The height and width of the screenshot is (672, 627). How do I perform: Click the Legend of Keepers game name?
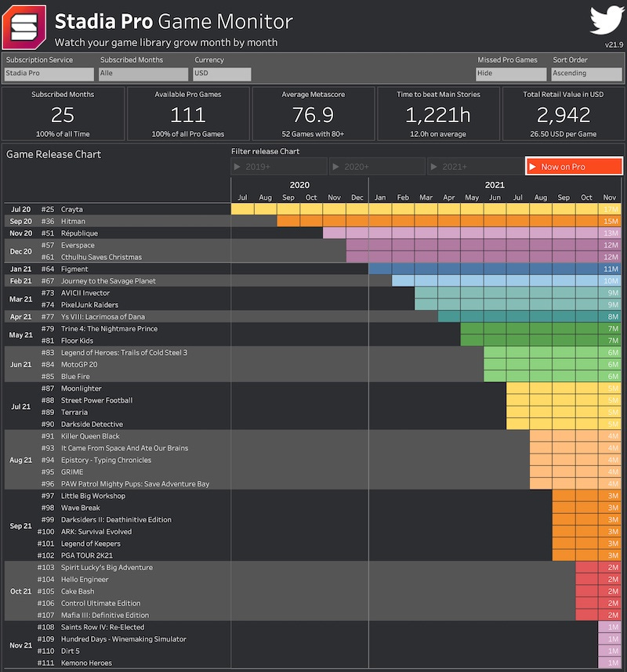(90, 544)
